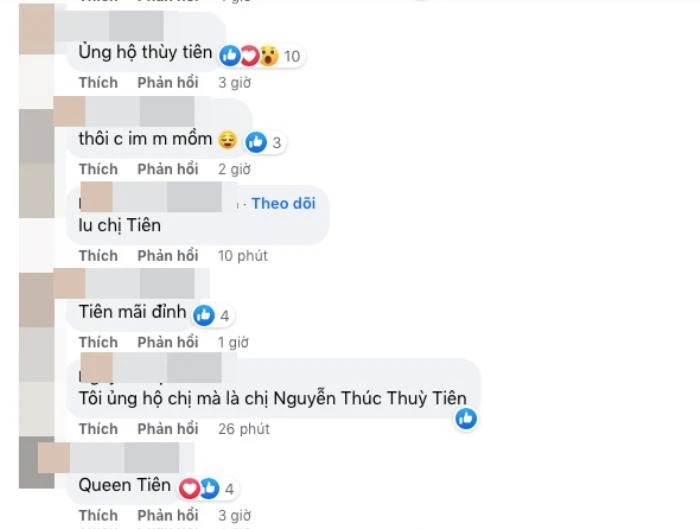Click like reaction on 'Ủng hộ thùy tiên' comment
Screen dimensions: 700x529
tap(230, 56)
